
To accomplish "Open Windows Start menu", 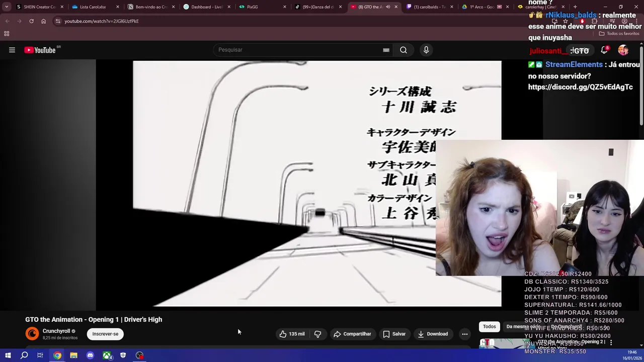I will point(8,355).
